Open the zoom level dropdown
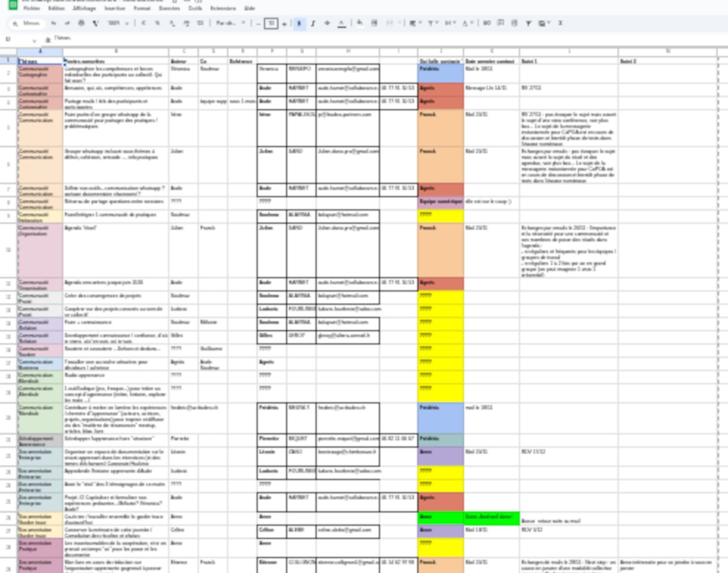Viewport: 728px width, 573px height. (118, 23)
